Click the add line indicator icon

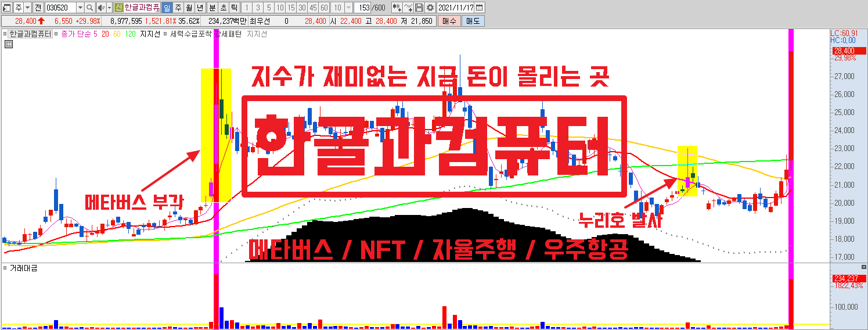pyautogui.click(x=408, y=8)
